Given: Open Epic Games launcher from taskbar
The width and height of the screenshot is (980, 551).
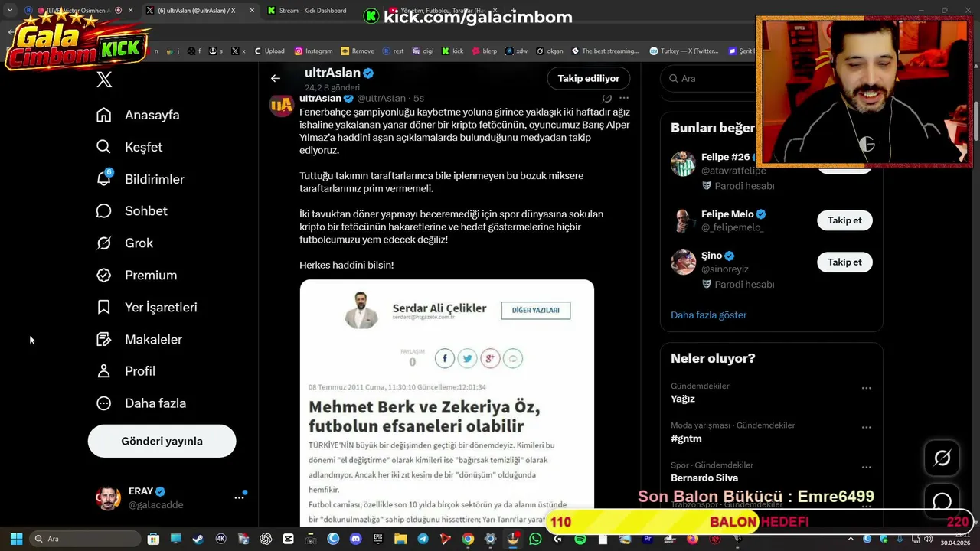Looking at the screenshot, I should tap(378, 539).
